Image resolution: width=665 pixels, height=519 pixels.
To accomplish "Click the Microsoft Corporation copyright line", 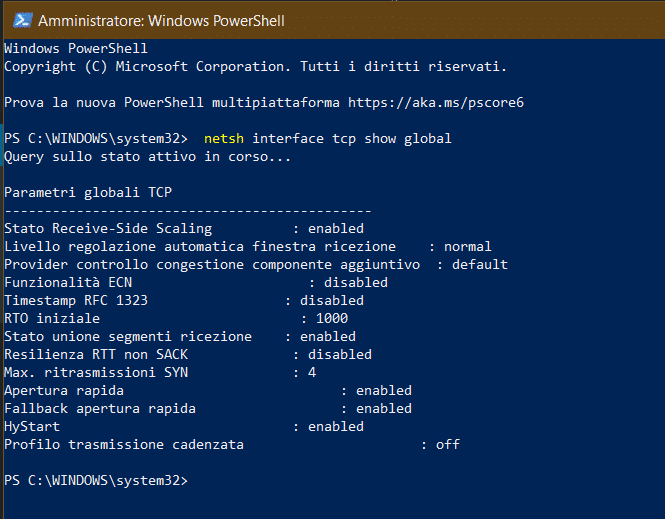I will pos(255,66).
